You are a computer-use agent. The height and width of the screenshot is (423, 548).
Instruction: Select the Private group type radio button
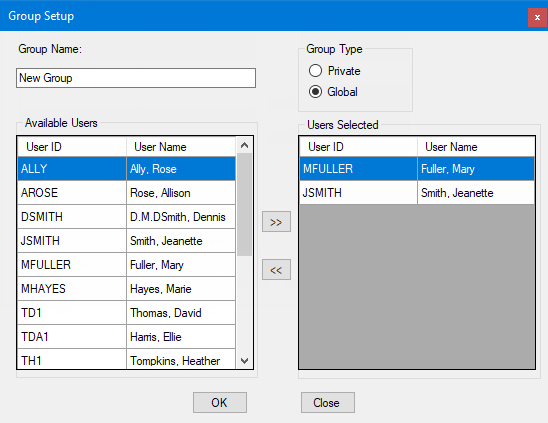click(315, 71)
